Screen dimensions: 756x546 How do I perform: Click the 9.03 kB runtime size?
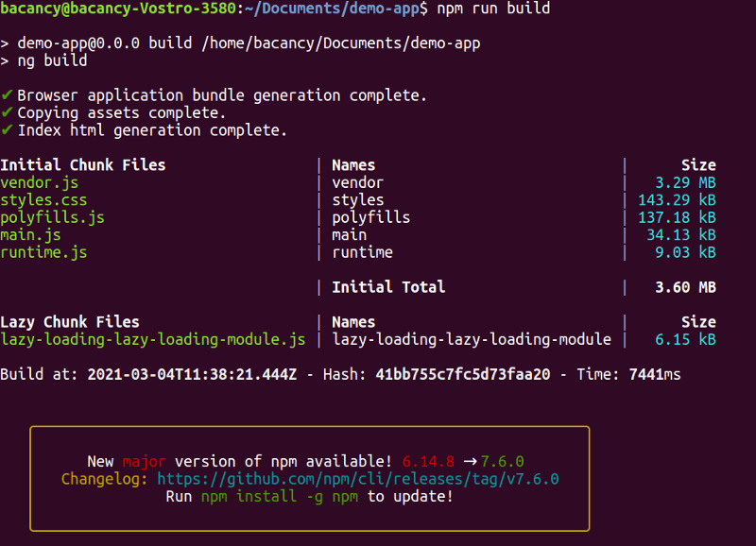click(x=685, y=252)
